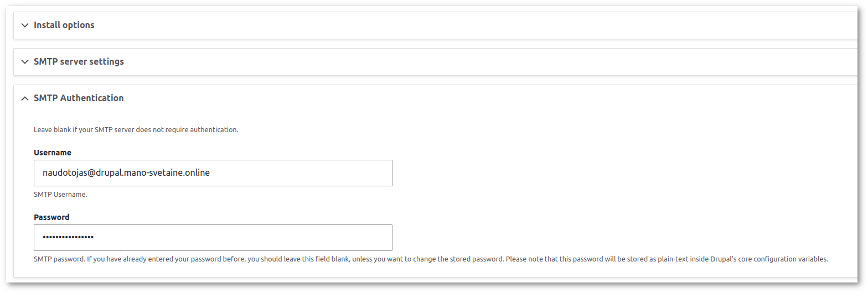Focus the Password input field
The width and height of the screenshot is (868, 293).
pyautogui.click(x=213, y=238)
